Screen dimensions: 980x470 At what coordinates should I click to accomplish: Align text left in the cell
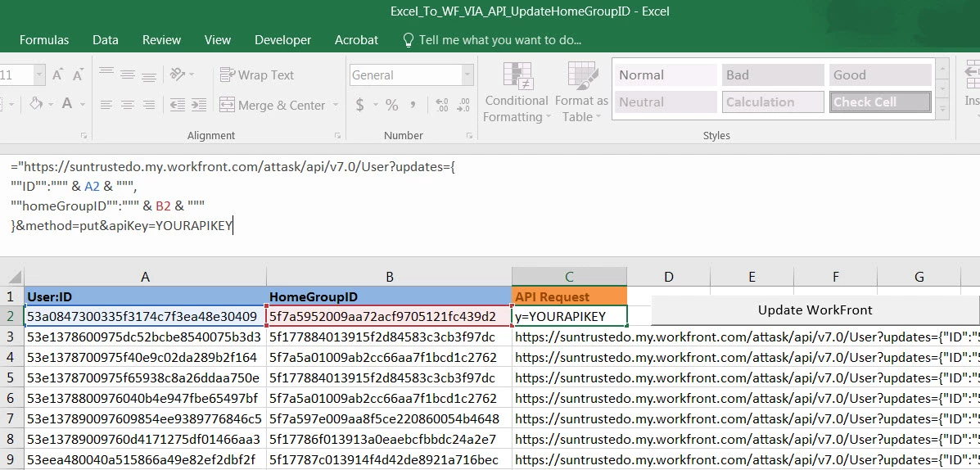106,104
